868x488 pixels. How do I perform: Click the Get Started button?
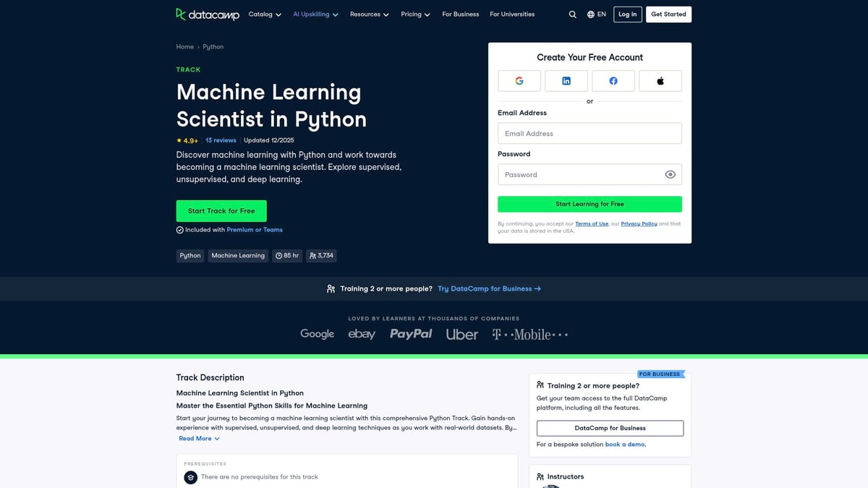pyautogui.click(x=668, y=14)
